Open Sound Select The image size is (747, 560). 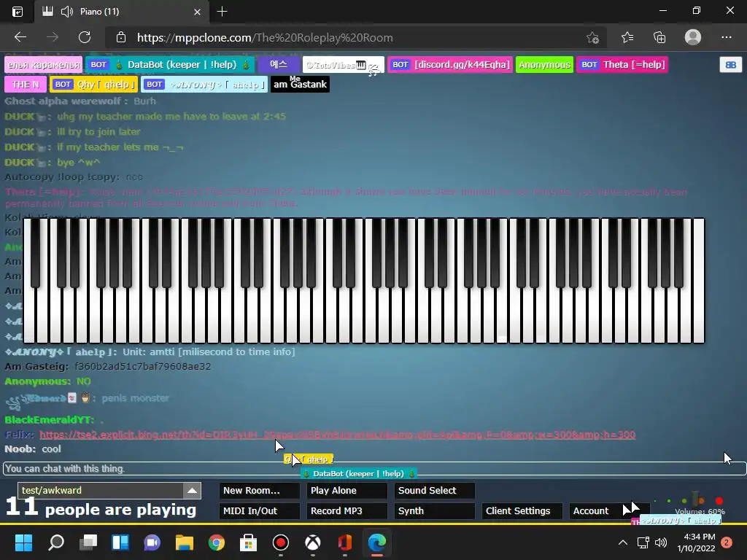click(x=435, y=491)
